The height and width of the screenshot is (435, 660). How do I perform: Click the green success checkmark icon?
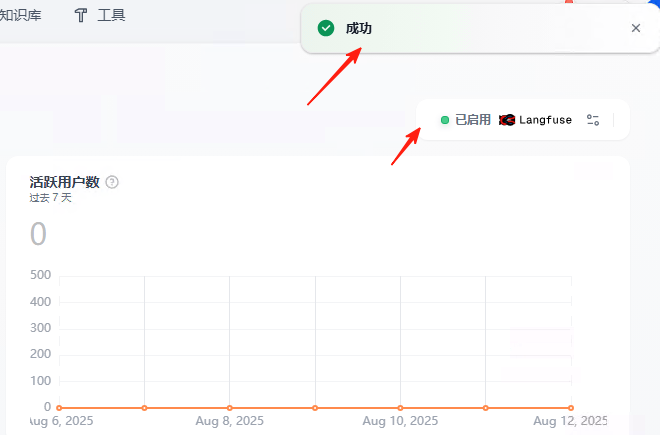(x=325, y=28)
